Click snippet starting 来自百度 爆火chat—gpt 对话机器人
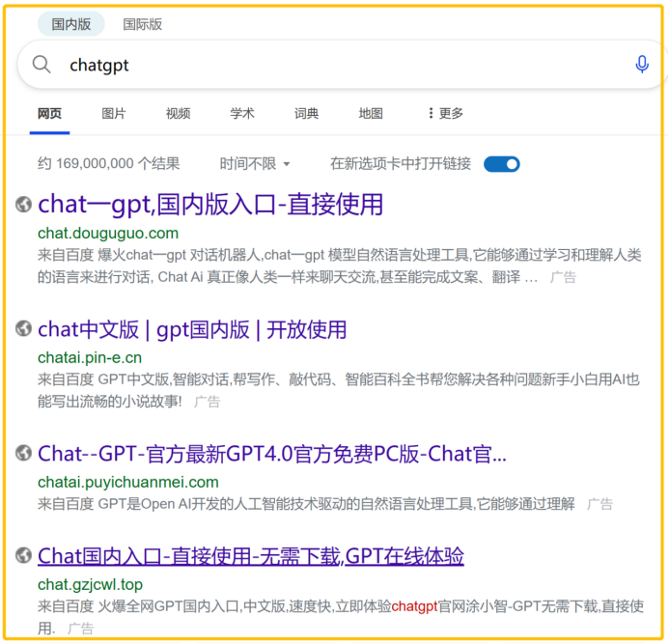The image size is (669, 644). pos(340,266)
